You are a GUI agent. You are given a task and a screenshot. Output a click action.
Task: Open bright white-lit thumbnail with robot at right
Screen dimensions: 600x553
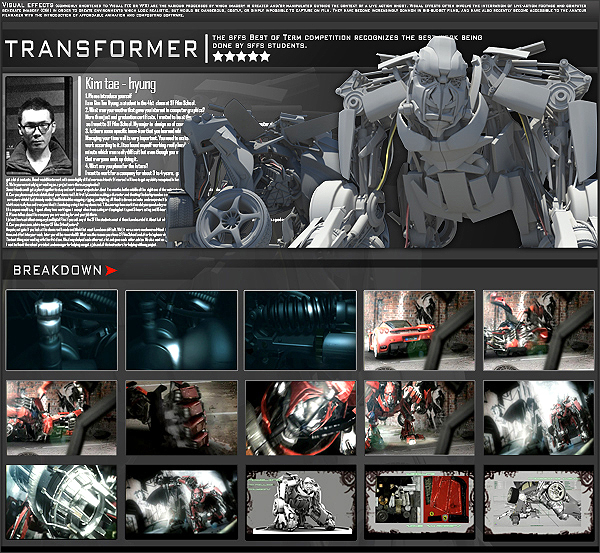[539, 418]
